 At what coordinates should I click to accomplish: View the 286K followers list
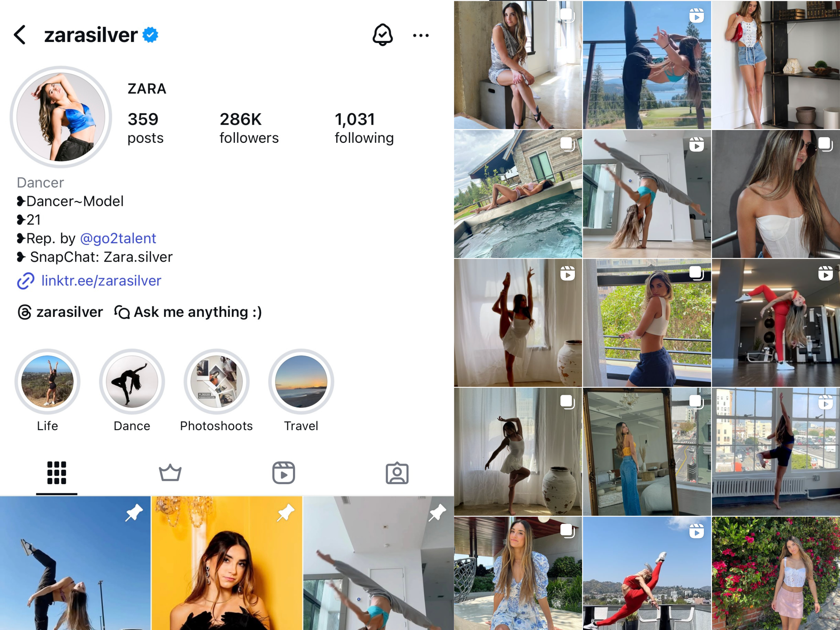249,128
